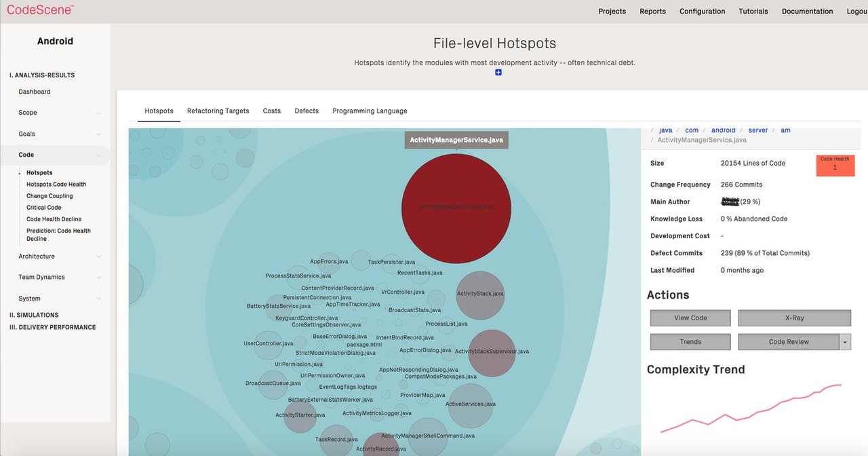
Task: Click the am breadcrumb link
Action: pos(785,130)
